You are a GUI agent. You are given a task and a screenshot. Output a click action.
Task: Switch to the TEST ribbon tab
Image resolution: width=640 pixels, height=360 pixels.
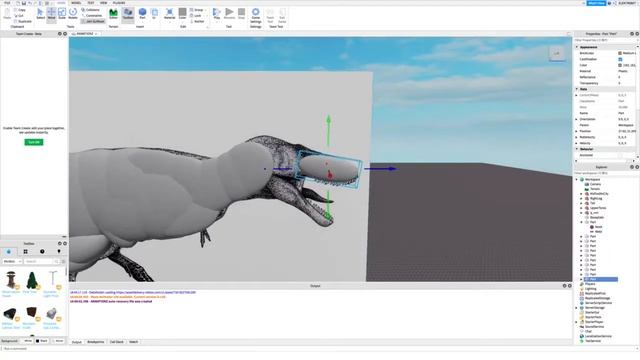[x=91, y=3]
